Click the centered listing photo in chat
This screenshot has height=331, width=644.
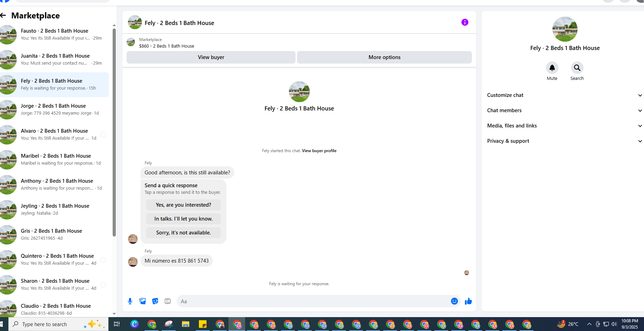[299, 92]
